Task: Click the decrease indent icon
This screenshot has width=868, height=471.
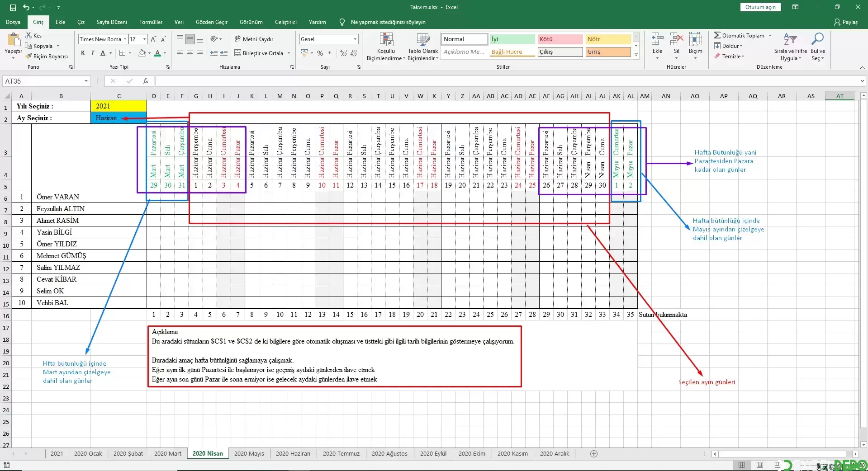Action: click(x=214, y=53)
